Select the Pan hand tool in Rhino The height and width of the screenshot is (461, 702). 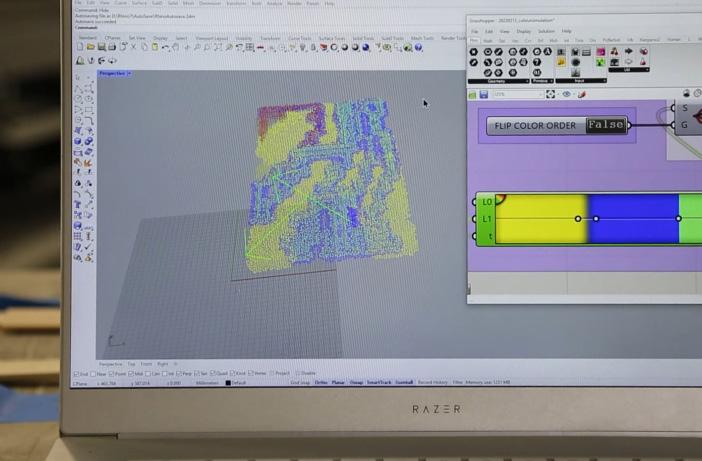pyautogui.click(x=176, y=47)
